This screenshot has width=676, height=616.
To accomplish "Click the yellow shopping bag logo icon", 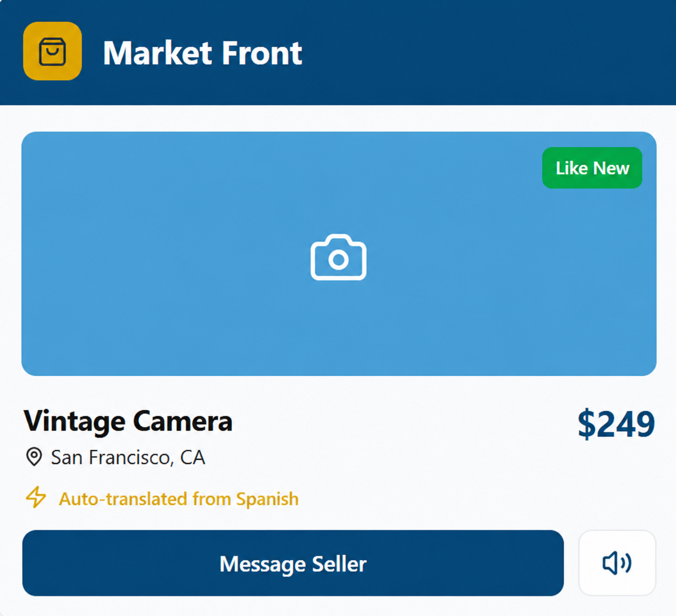I will pos(52,51).
